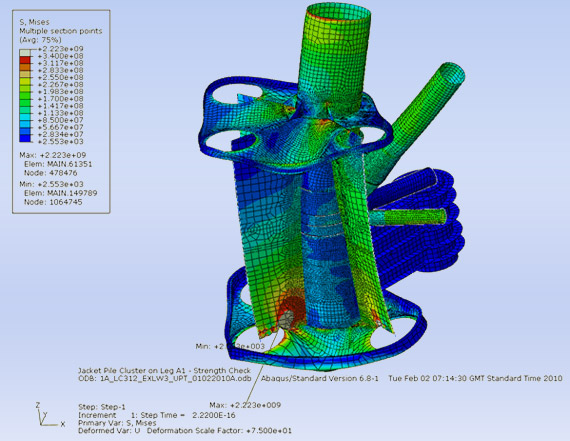Click Max element MAIN.61351 text
Viewport: 570px width, 441px height.
pyautogui.click(x=58, y=164)
